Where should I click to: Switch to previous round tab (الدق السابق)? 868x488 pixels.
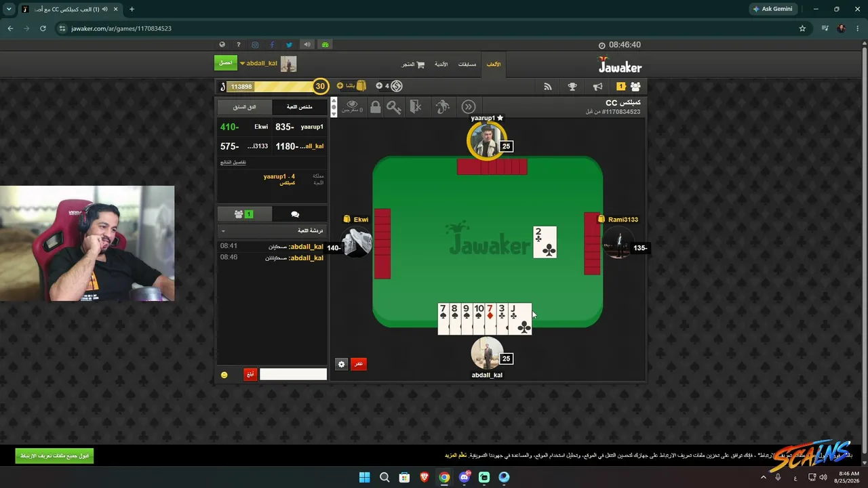(x=245, y=107)
